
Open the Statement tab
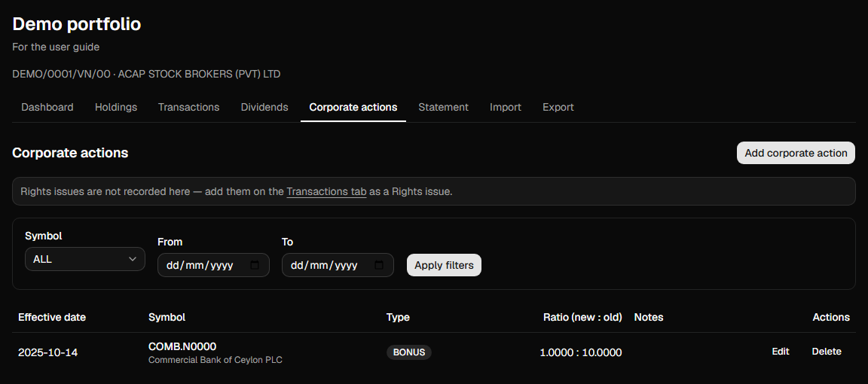tap(443, 108)
